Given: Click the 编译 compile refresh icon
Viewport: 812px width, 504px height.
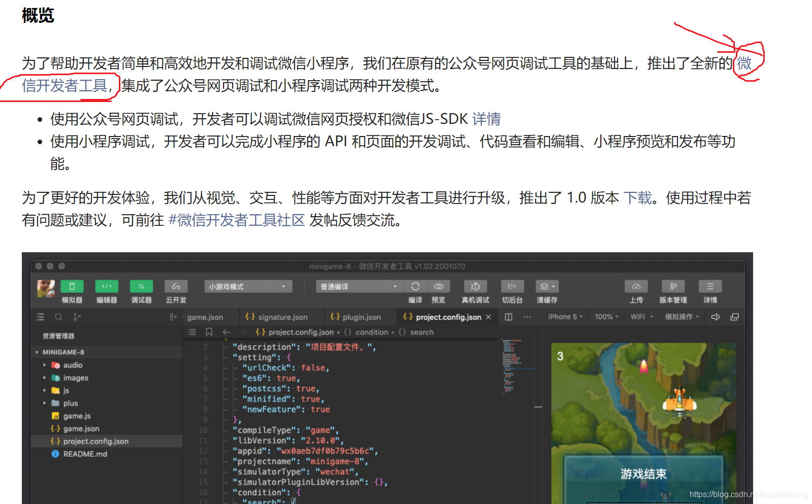Looking at the screenshot, I should [415, 286].
